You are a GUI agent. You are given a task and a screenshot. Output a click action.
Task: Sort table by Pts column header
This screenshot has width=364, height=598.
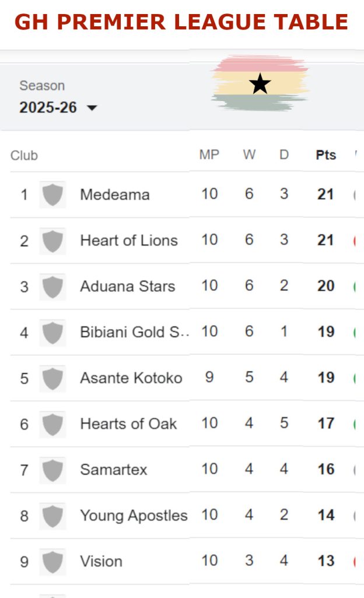(326, 155)
